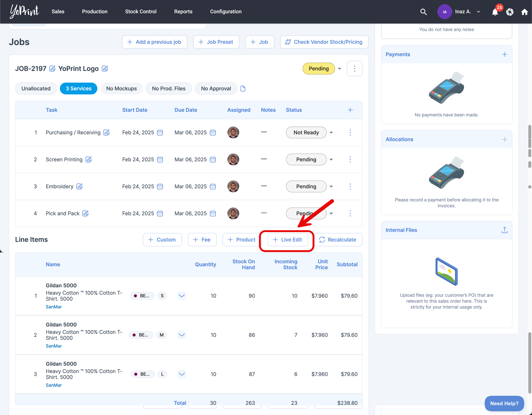Open SanMar link on line item 1
The image size is (532, 415).
[x=54, y=307]
